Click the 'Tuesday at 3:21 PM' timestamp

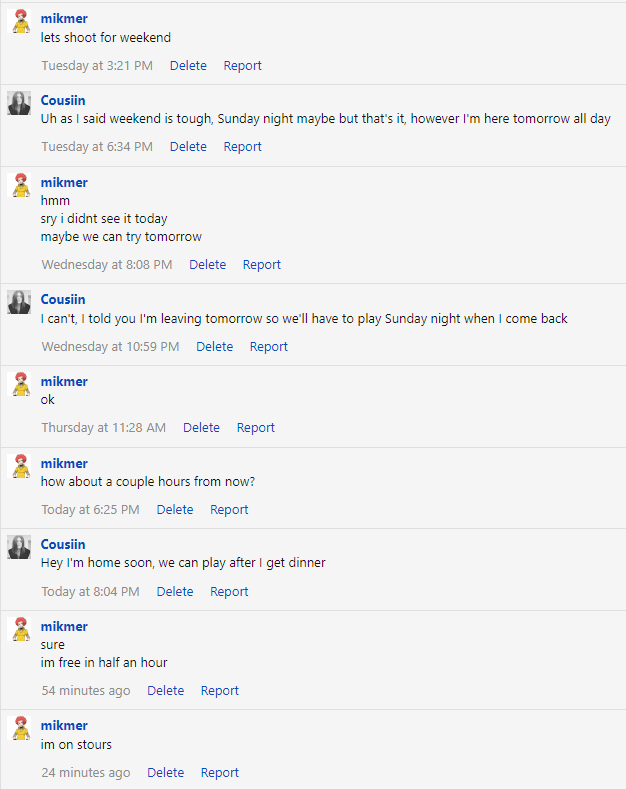click(97, 66)
